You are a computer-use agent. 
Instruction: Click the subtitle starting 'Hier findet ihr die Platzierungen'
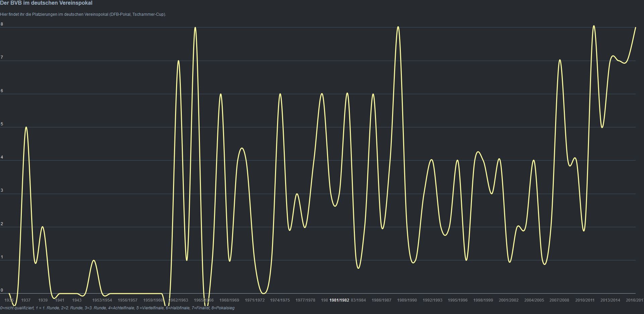[x=83, y=14]
